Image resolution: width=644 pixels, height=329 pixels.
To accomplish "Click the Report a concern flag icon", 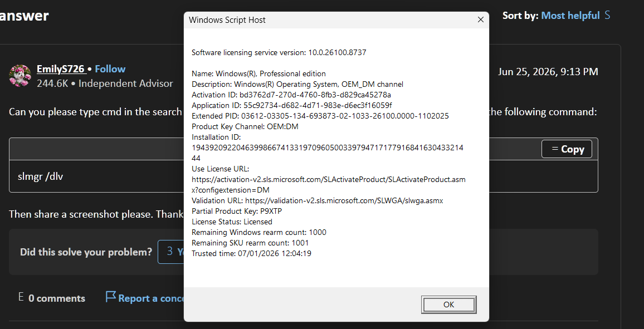I will point(110,297).
